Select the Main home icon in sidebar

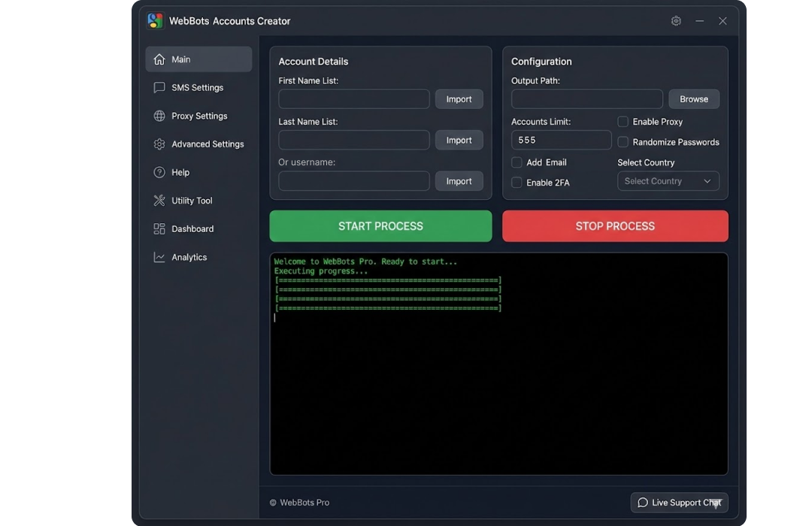[x=159, y=59]
